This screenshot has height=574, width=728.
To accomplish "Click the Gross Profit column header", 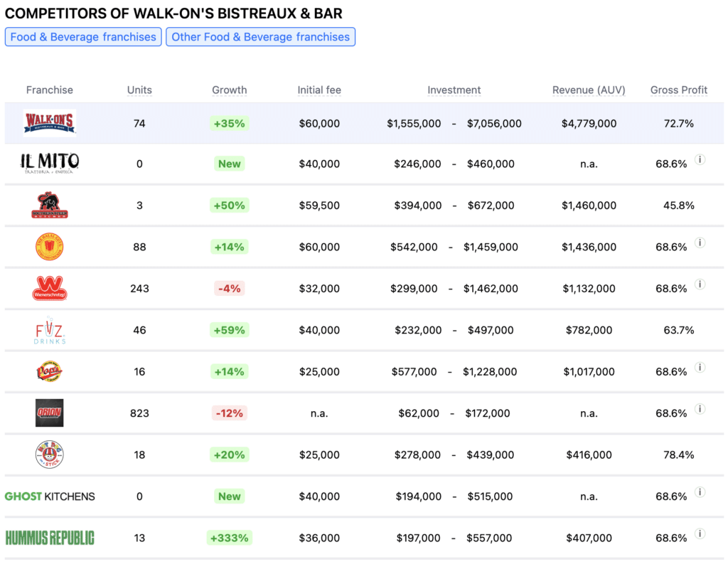I will [679, 90].
